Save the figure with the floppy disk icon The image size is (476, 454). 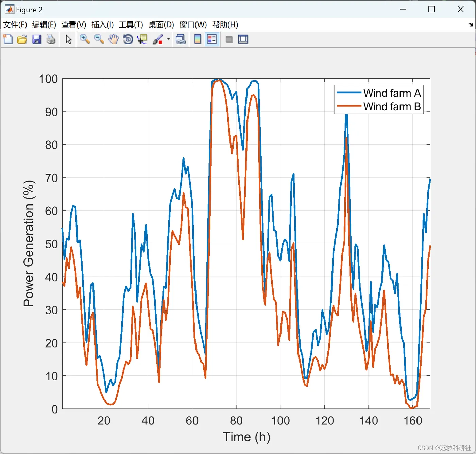click(37, 39)
